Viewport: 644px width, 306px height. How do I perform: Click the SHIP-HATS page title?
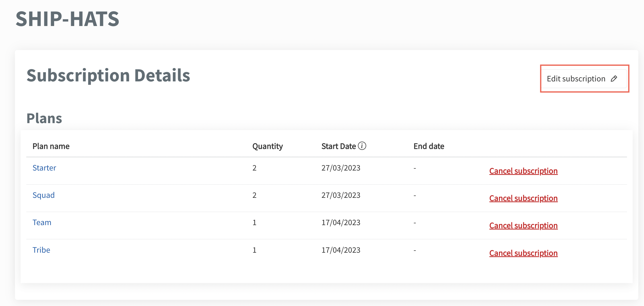point(67,19)
